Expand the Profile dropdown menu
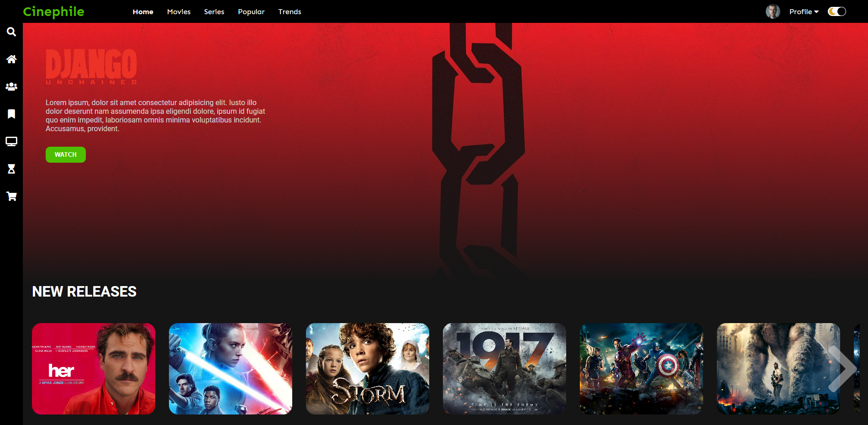 [804, 12]
